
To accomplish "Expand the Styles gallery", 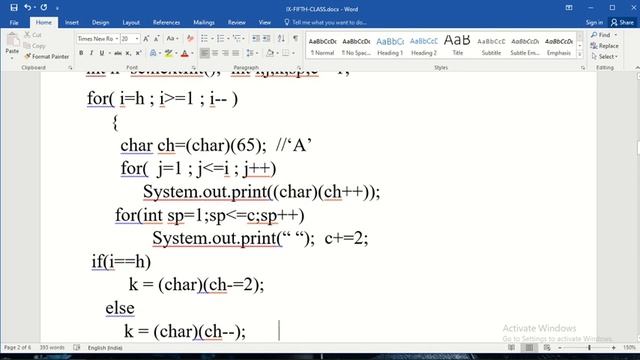I will pos(580,55).
